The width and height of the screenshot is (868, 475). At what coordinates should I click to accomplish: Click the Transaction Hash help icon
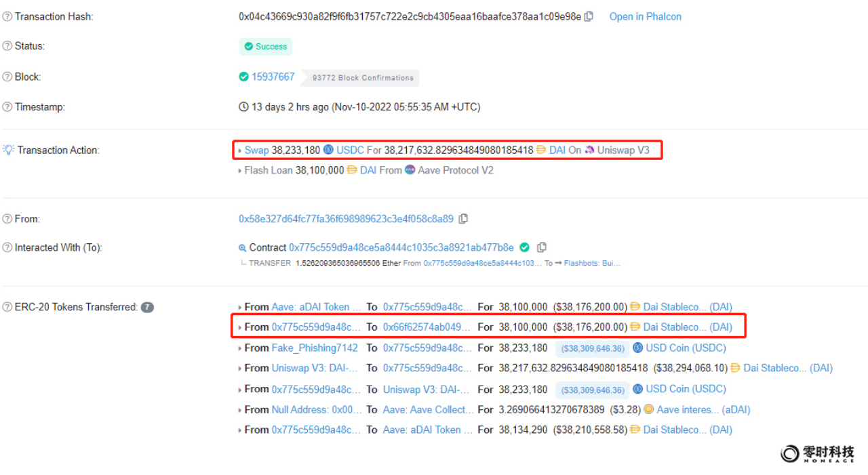point(7,16)
